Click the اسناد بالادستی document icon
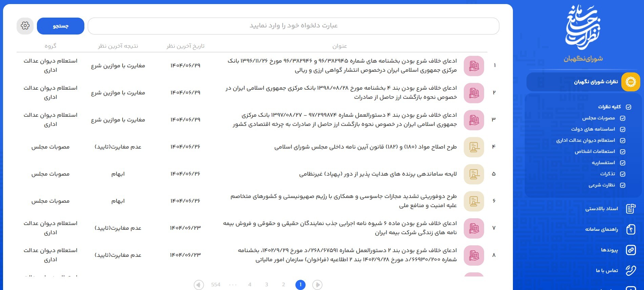This screenshot has height=290, width=644. (x=630, y=209)
